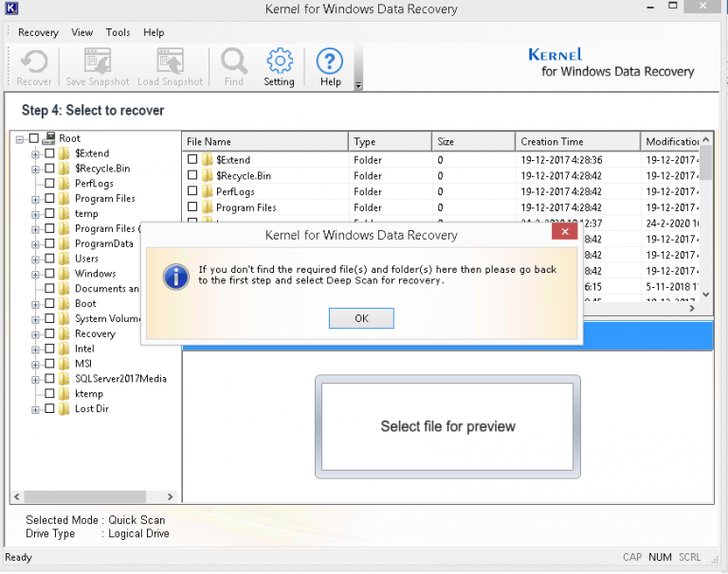728x574 pixels.
Task: Click the Select file for preview box
Action: tap(447, 426)
